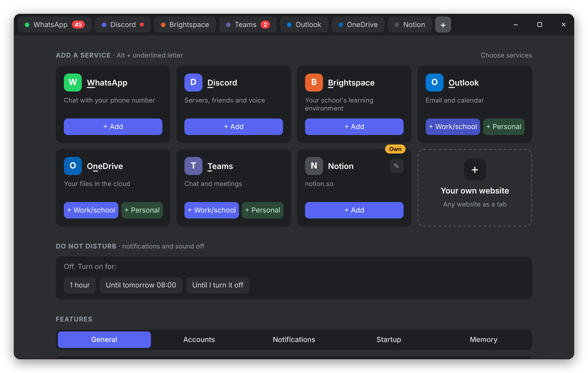Switch to the Accounts features tab
588x373 pixels.
(199, 340)
